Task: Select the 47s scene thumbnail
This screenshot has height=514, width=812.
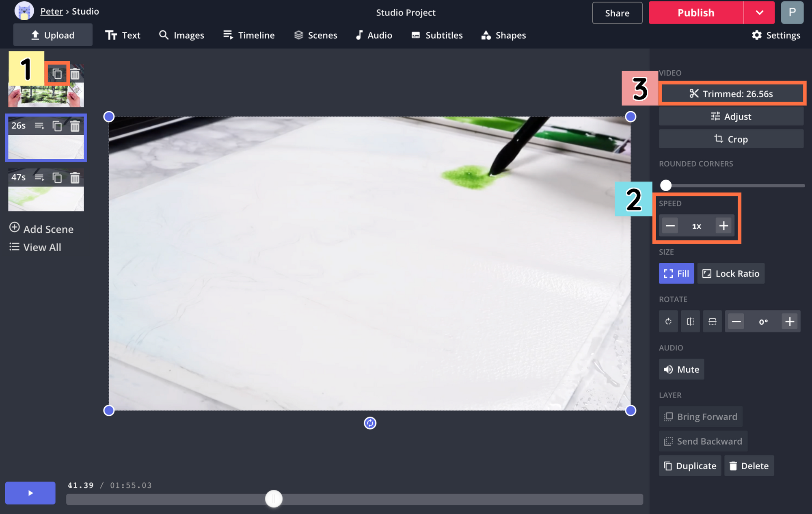Action: click(46, 199)
